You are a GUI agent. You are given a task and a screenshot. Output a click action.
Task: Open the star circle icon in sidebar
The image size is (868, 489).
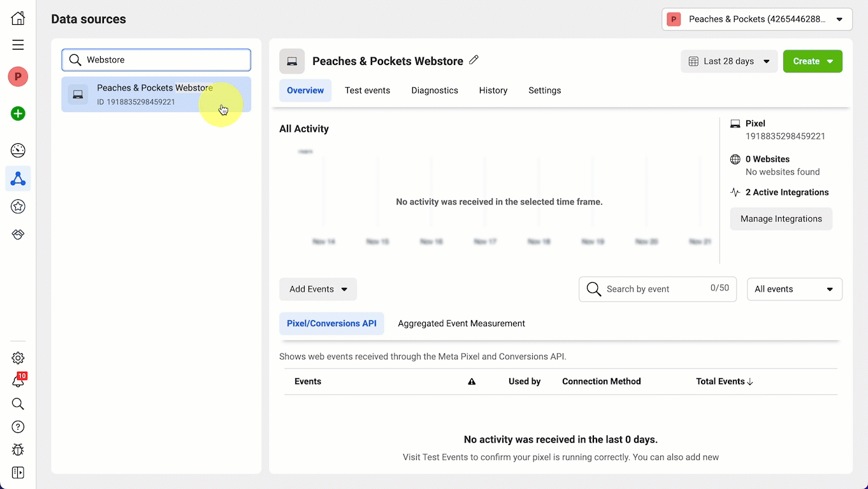pyautogui.click(x=18, y=206)
